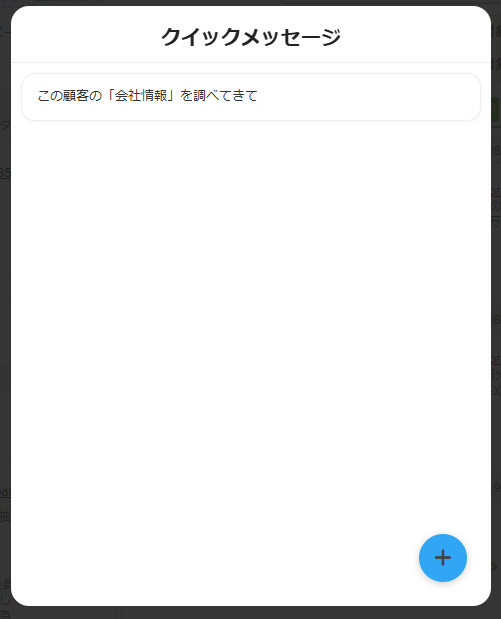Click the クイックメッセージ dialog title

point(251,36)
